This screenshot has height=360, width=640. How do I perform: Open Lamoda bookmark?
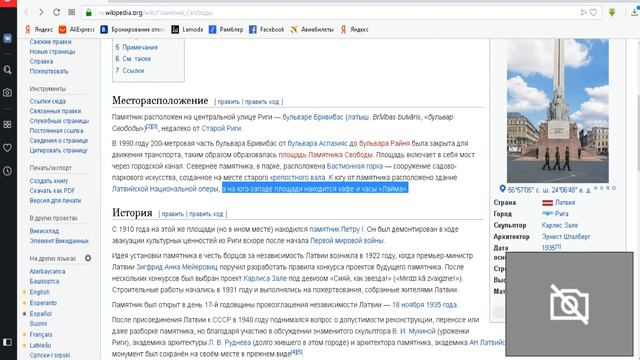[187, 29]
